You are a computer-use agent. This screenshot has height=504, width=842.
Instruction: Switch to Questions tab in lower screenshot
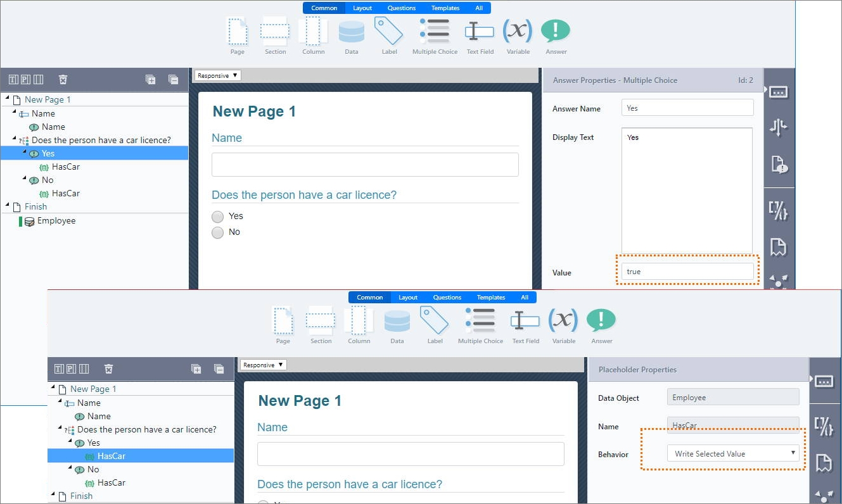tap(447, 298)
